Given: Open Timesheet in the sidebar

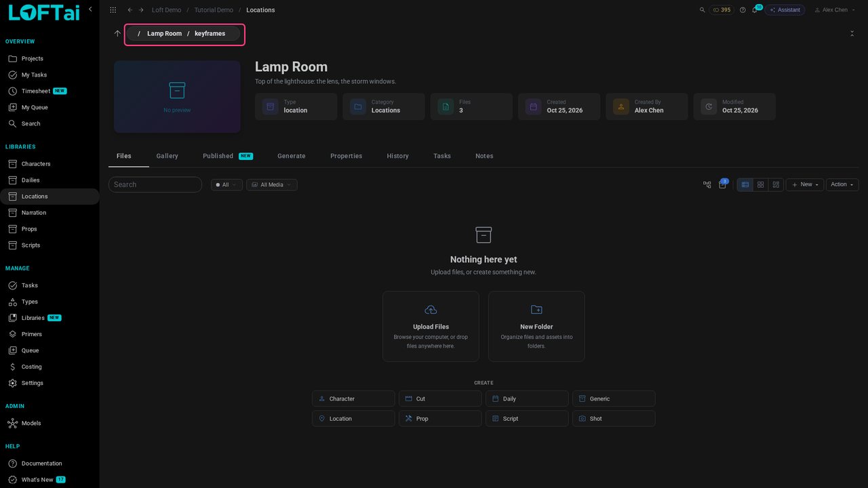Looking at the screenshot, I should [x=50, y=91].
